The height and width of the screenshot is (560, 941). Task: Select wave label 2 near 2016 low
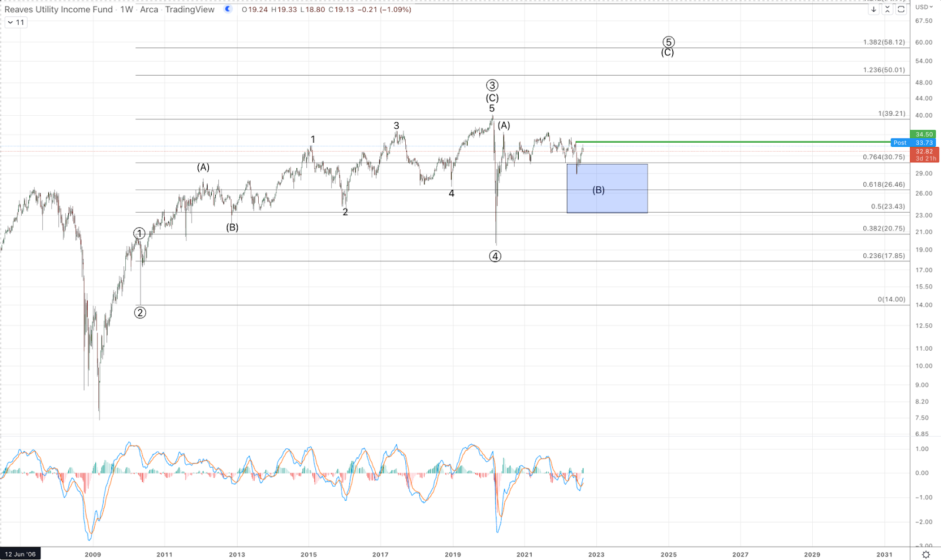click(345, 212)
